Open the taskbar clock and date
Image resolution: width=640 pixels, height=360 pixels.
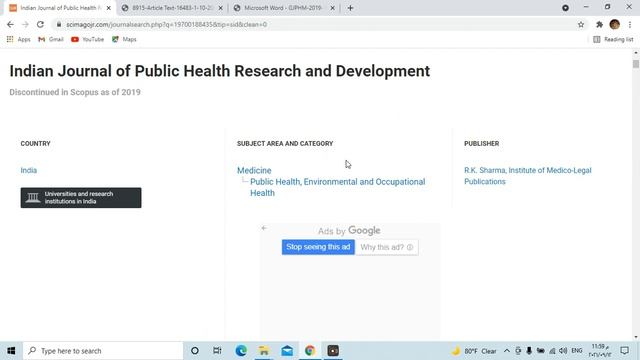click(x=600, y=351)
